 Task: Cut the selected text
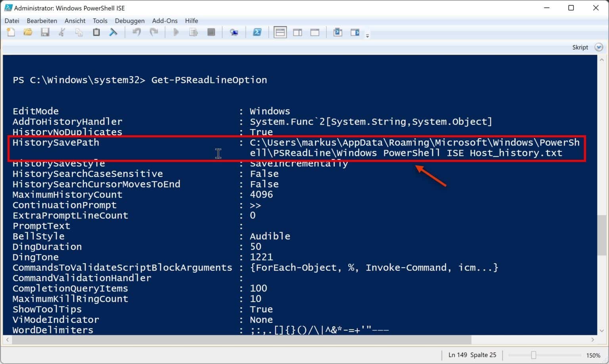pos(62,32)
